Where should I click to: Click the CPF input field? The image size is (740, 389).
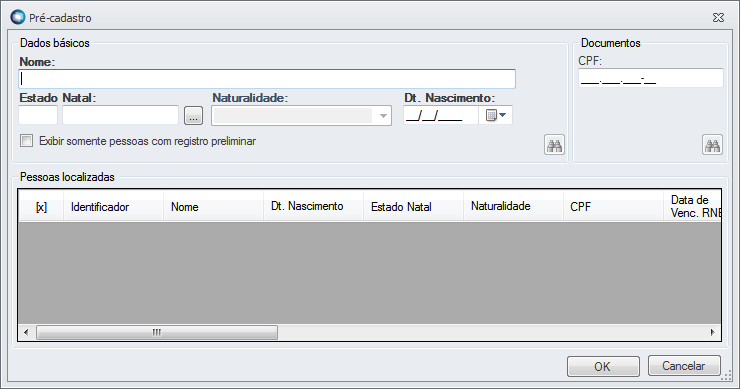pos(651,78)
